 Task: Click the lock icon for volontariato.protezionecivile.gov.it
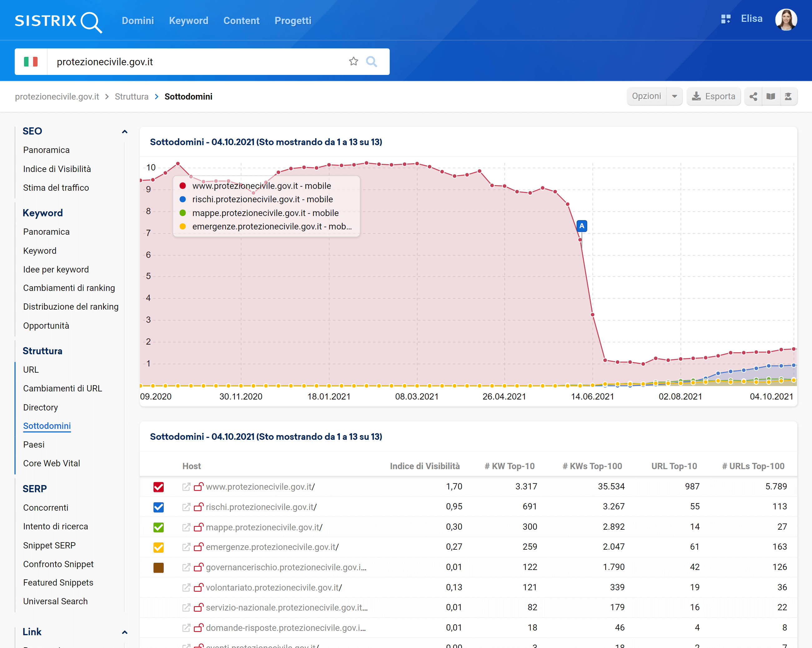pyautogui.click(x=199, y=587)
